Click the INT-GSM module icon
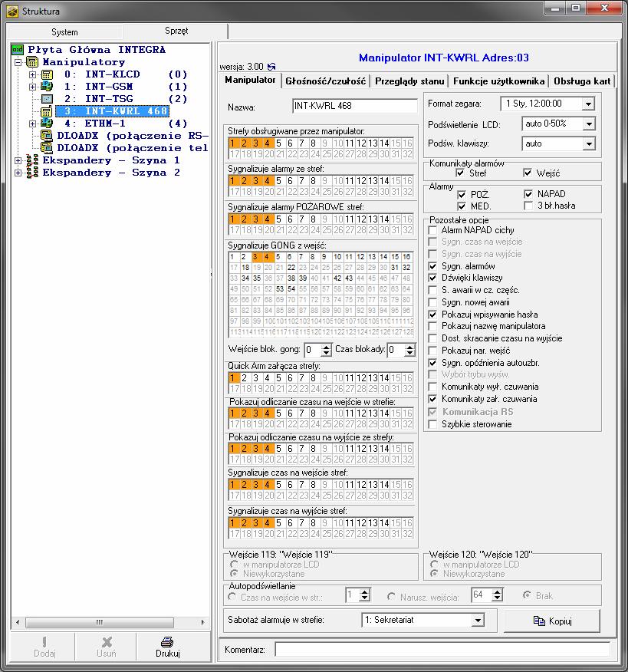The image size is (628, 672). tap(47, 87)
